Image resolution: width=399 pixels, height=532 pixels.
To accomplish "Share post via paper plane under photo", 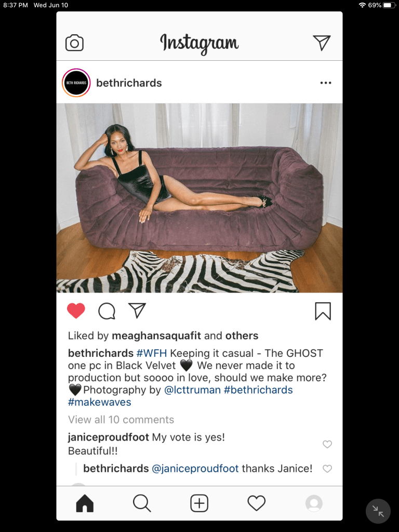I will 137,310.
